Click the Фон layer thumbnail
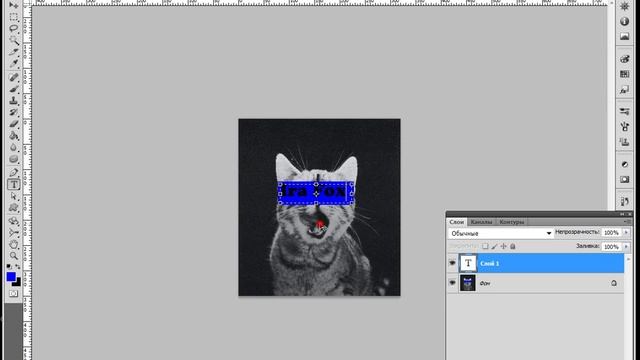This screenshot has width=640, height=360. click(x=468, y=283)
